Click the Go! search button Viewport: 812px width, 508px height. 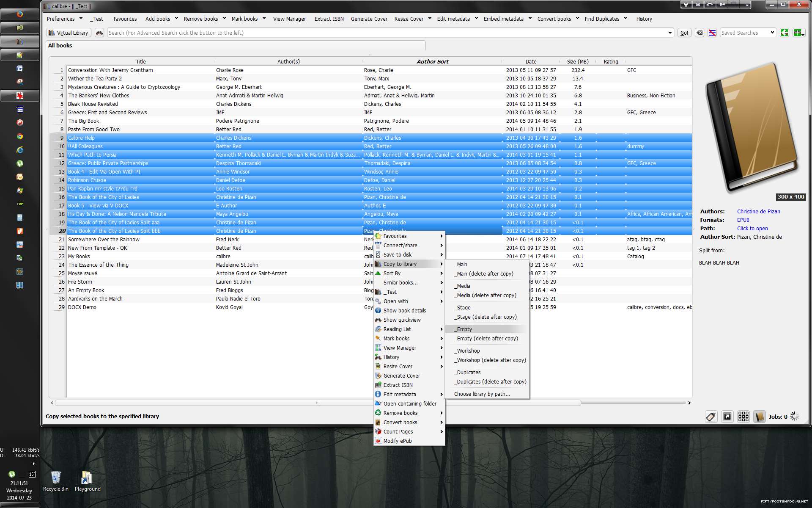pyautogui.click(x=684, y=33)
